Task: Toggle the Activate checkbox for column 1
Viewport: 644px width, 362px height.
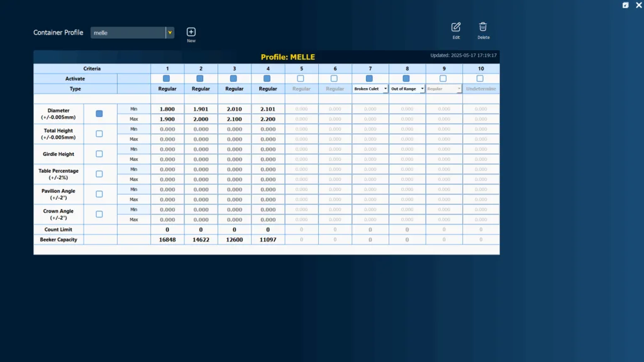Action: [166, 79]
